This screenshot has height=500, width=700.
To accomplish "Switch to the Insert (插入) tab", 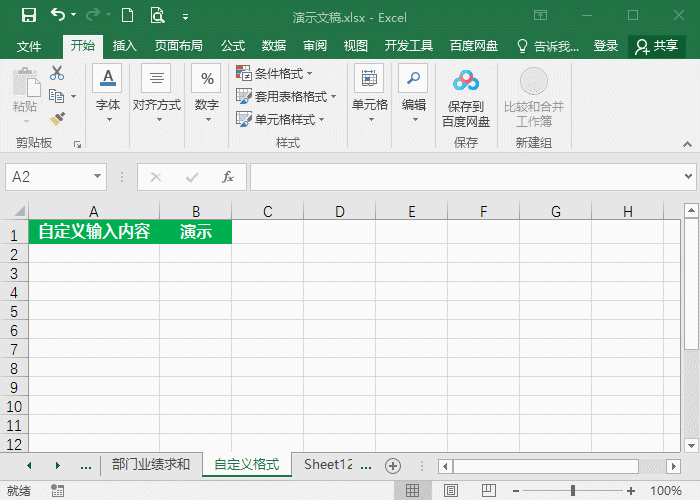I will click(x=124, y=46).
